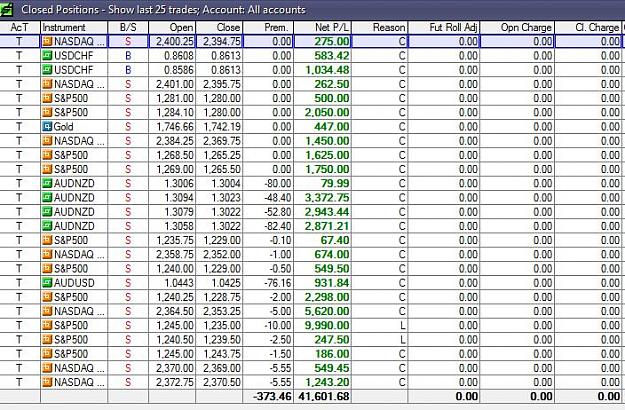This screenshot has width=625, height=410.
Task: Click the S&P500 icon in the 1,625.00 row
Action: click(x=47, y=155)
